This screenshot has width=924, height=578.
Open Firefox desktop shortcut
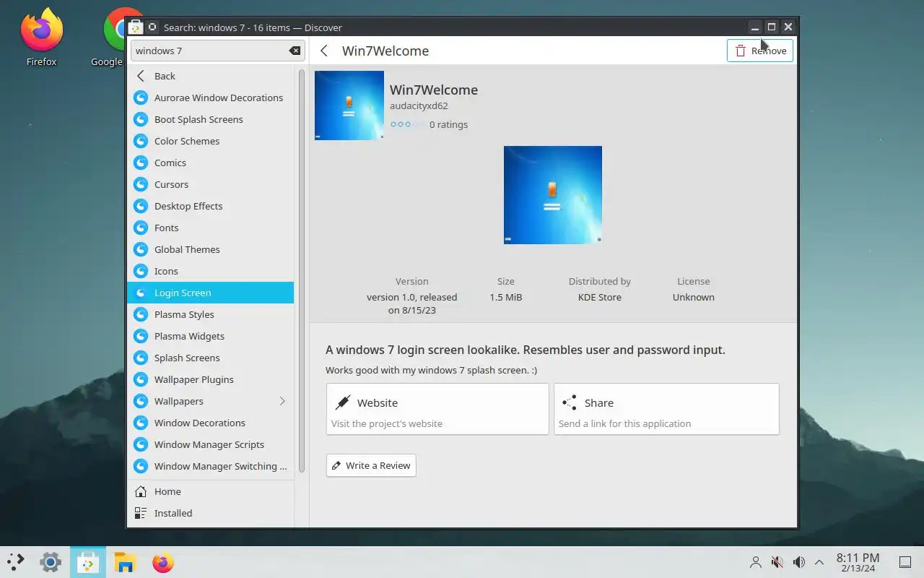tap(41, 38)
